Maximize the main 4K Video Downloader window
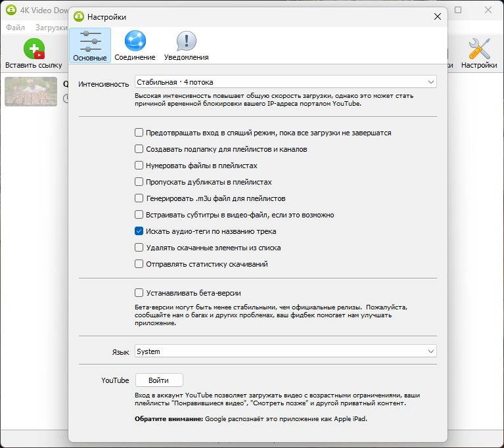Screen dimensions: 504x448 coord(458,10)
